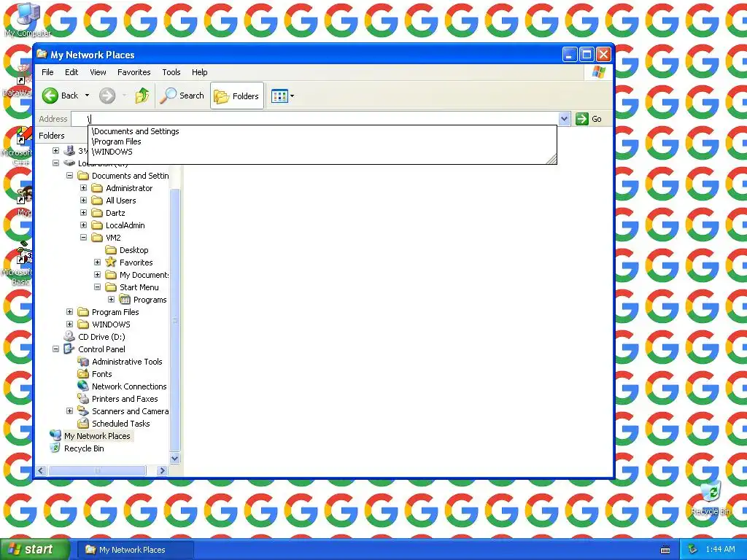This screenshot has width=747, height=560.
Task: Click the vertical scrollbar thumb in Folders pane
Action: click(x=175, y=320)
